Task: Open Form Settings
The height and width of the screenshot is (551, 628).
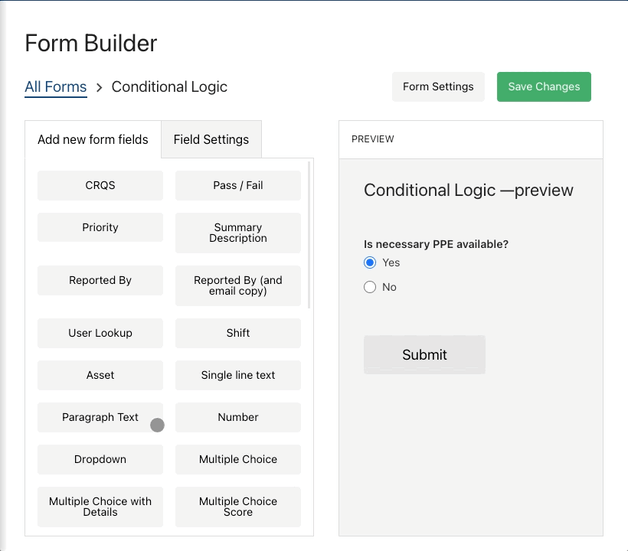Action: coord(438,86)
